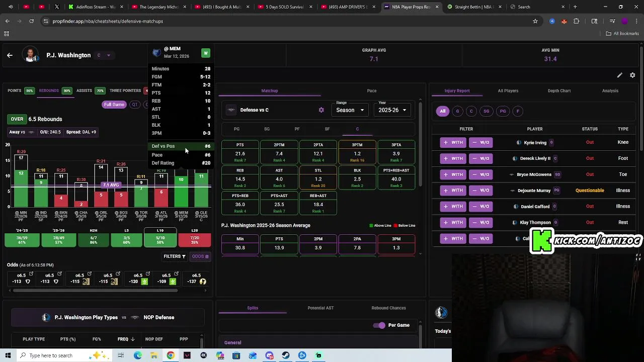This screenshot has height=362, width=644.
Task: Open the u6.5 -115 odds entry
Action: point(108,278)
